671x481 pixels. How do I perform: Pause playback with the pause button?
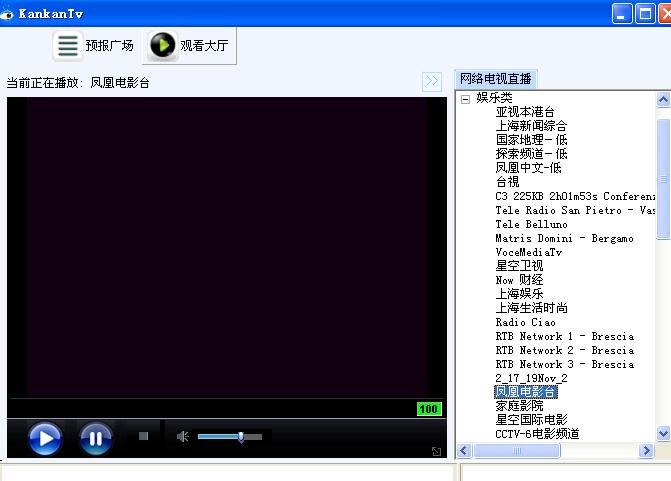click(96, 438)
